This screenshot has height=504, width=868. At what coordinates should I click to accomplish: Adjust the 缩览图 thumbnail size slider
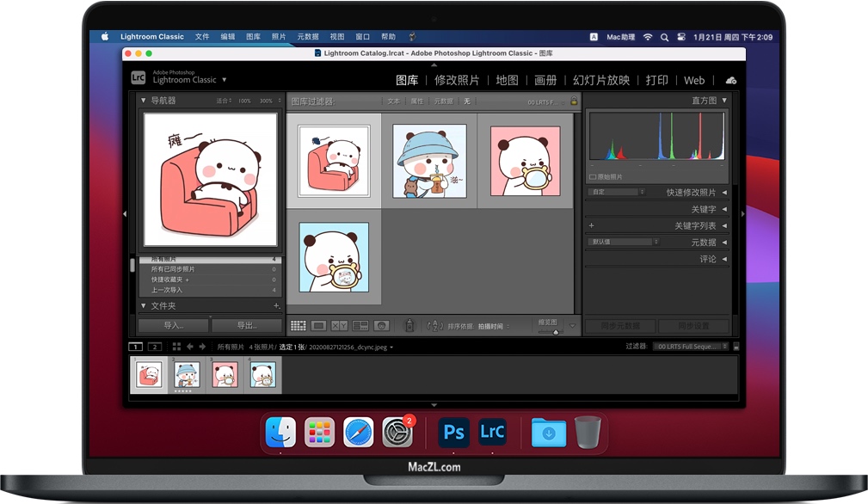(x=555, y=332)
